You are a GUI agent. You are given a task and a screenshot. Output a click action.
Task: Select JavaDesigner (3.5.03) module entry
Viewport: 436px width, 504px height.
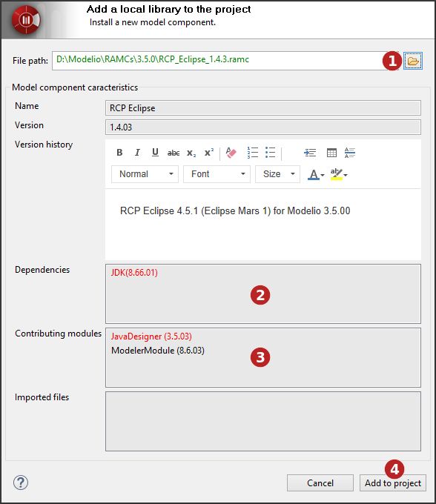151,336
